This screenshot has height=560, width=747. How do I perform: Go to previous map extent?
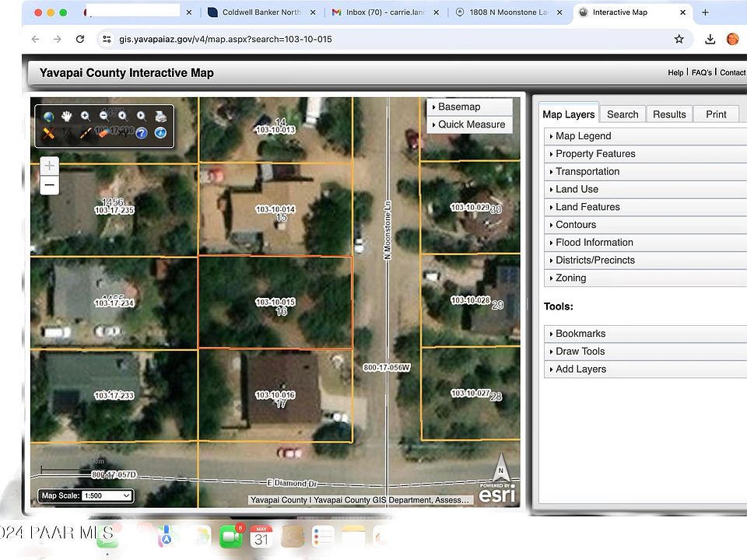click(122, 116)
